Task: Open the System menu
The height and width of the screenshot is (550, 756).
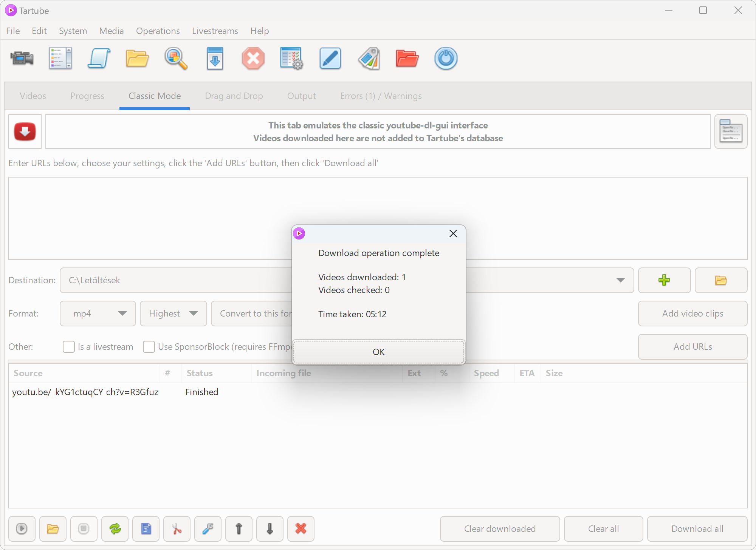Action: pos(73,31)
